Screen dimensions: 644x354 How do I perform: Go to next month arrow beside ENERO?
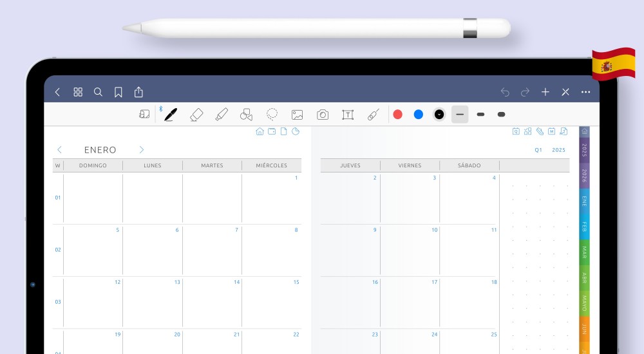tap(141, 150)
